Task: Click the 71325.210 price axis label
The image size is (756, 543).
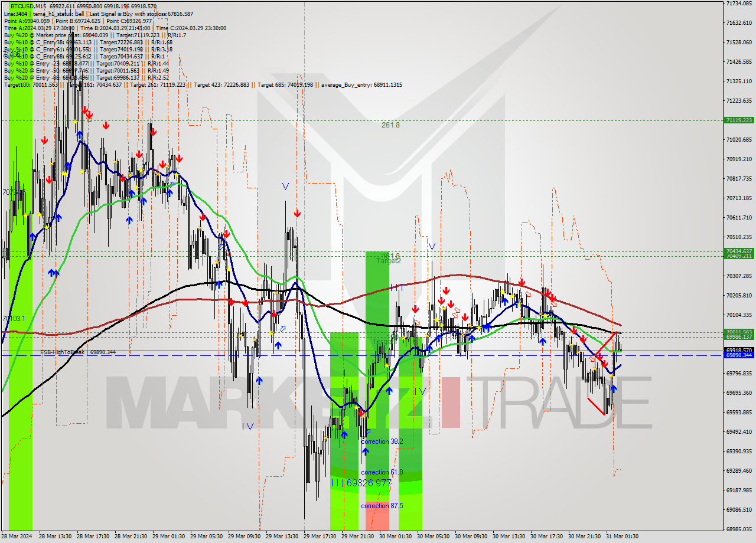Action: point(739,81)
